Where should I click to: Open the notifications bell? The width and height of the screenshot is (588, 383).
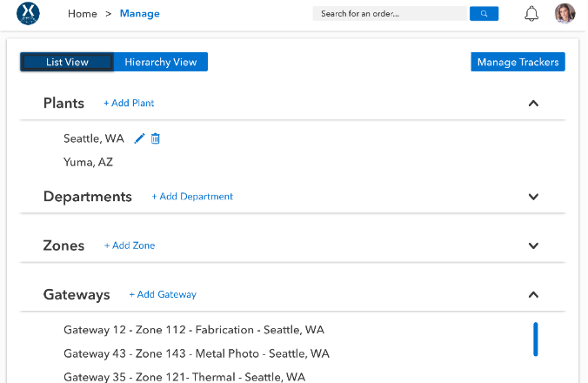click(x=531, y=14)
